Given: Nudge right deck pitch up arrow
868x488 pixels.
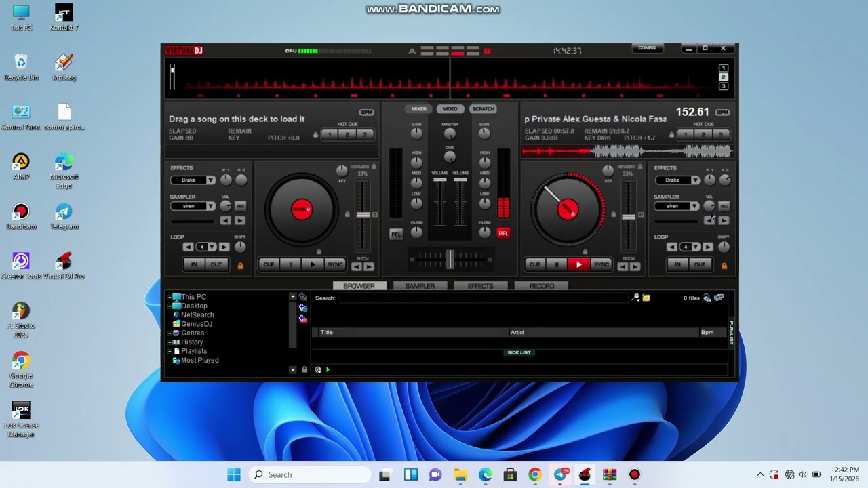Looking at the screenshot, I should [635, 267].
